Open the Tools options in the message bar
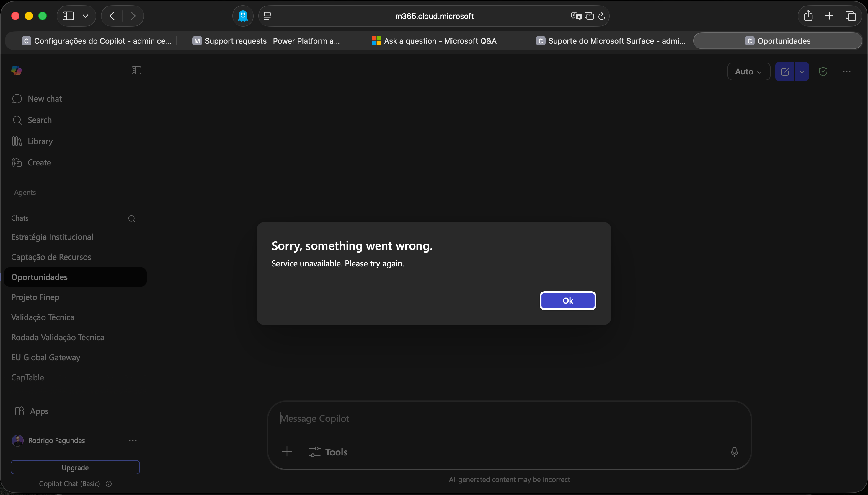The image size is (868, 495). tap(327, 452)
